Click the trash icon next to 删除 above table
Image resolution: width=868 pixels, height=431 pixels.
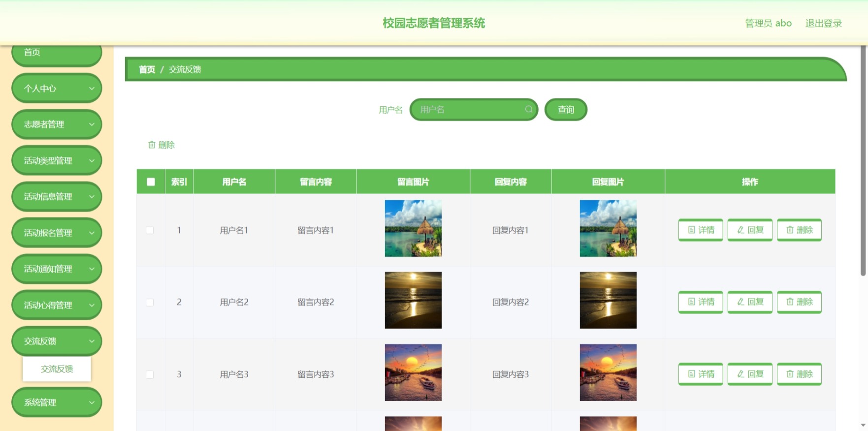[x=152, y=145]
